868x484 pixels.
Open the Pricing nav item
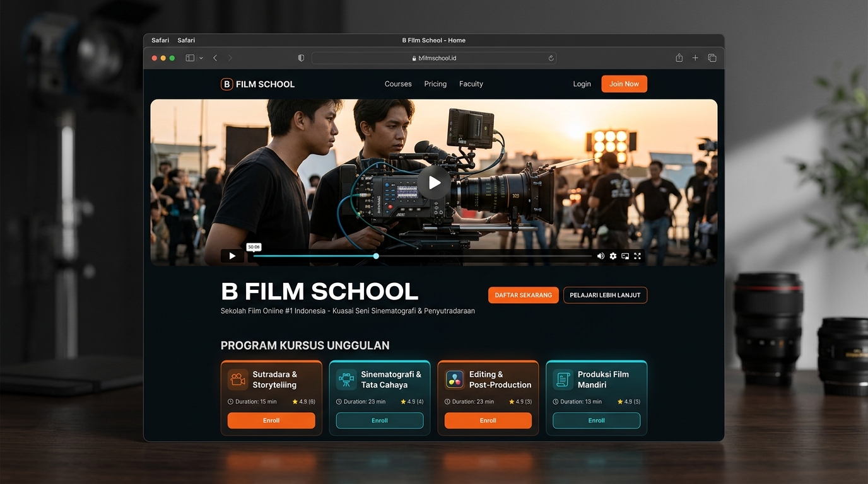coord(435,84)
